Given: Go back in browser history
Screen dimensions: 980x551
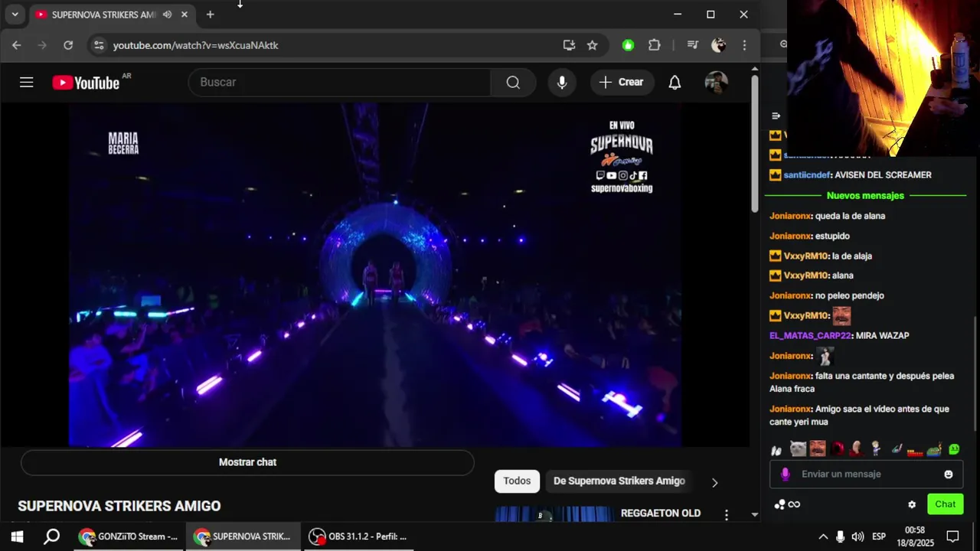Looking at the screenshot, I should (x=17, y=45).
